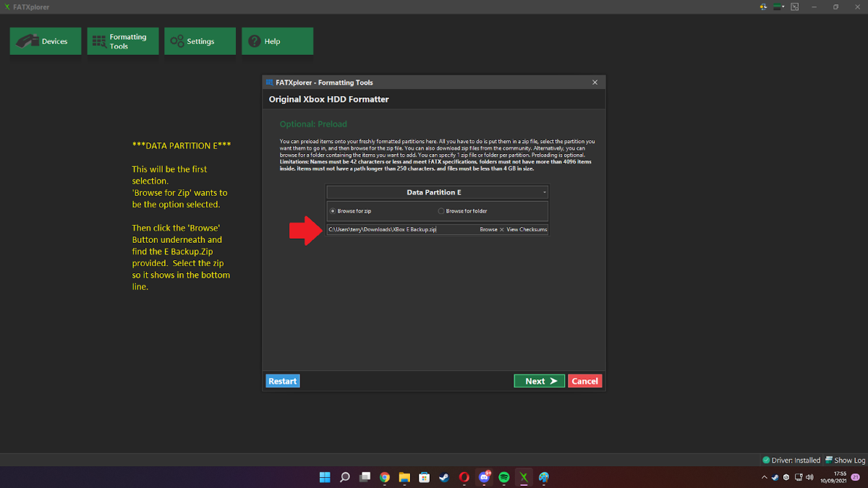
Task: Click the compact mode icon in title bar
Action: pyautogui.click(x=795, y=7)
